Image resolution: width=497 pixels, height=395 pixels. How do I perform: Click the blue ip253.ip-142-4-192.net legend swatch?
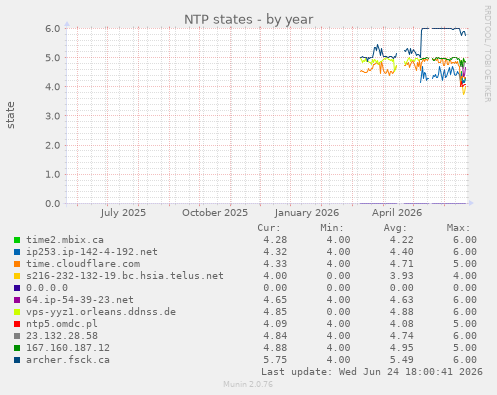coord(17,252)
